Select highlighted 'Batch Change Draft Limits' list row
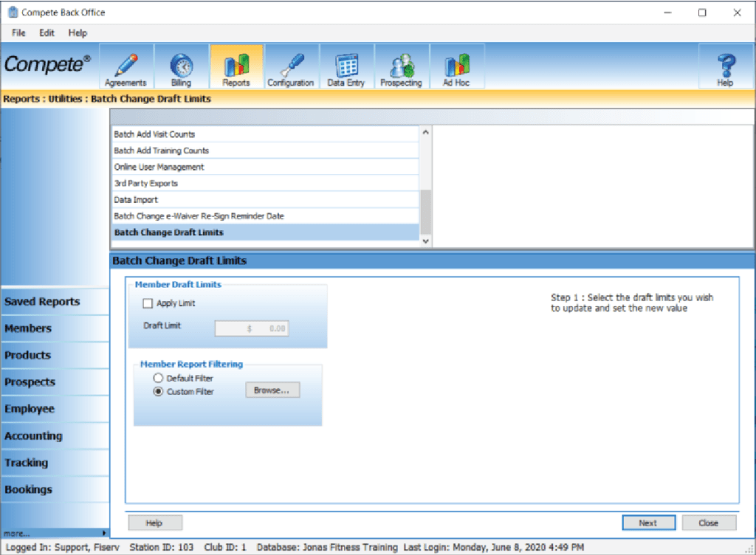The height and width of the screenshot is (555, 756). point(266,232)
